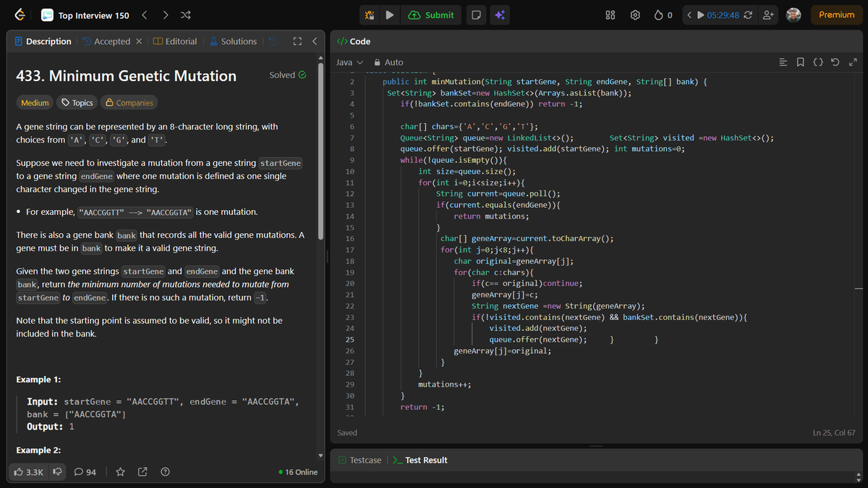Open LeetCode home via logo icon
The image size is (868, 488).
pyautogui.click(x=20, y=14)
